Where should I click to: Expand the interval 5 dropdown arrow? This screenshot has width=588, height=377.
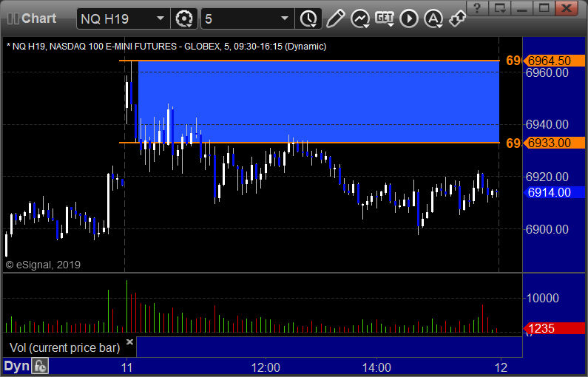tap(285, 18)
